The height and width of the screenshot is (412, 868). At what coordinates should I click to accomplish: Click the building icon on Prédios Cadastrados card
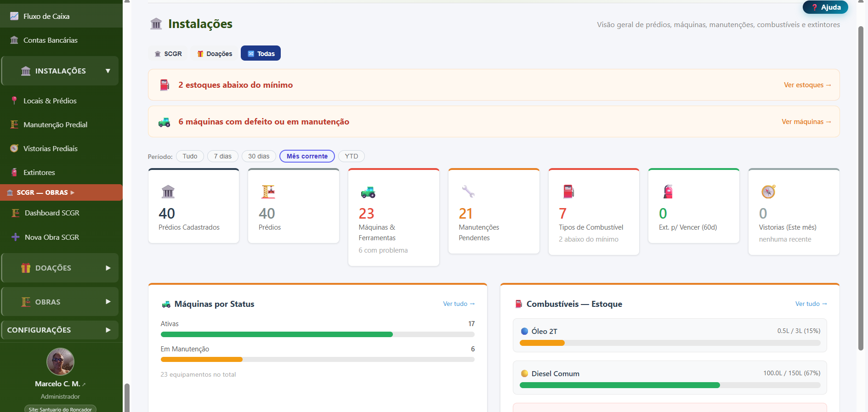tap(168, 191)
